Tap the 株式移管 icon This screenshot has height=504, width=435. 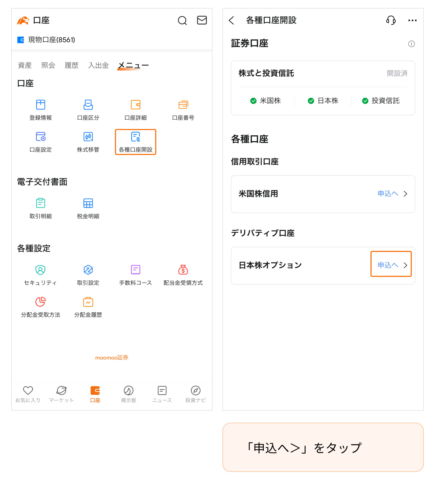(88, 137)
